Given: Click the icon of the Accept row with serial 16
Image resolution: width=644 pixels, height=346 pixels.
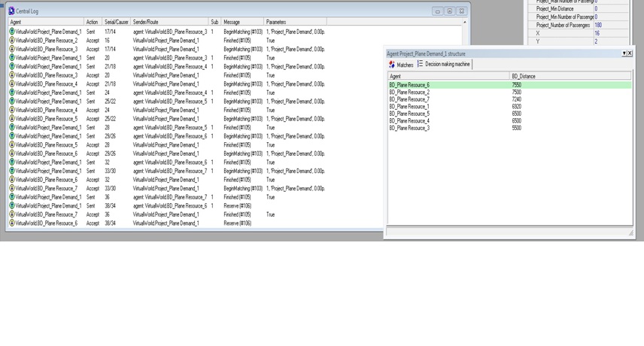Looking at the screenshot, I should point(12,40).
